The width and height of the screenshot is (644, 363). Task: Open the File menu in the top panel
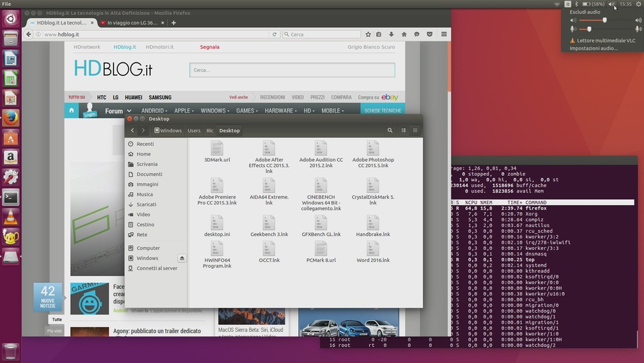[6, 4]
